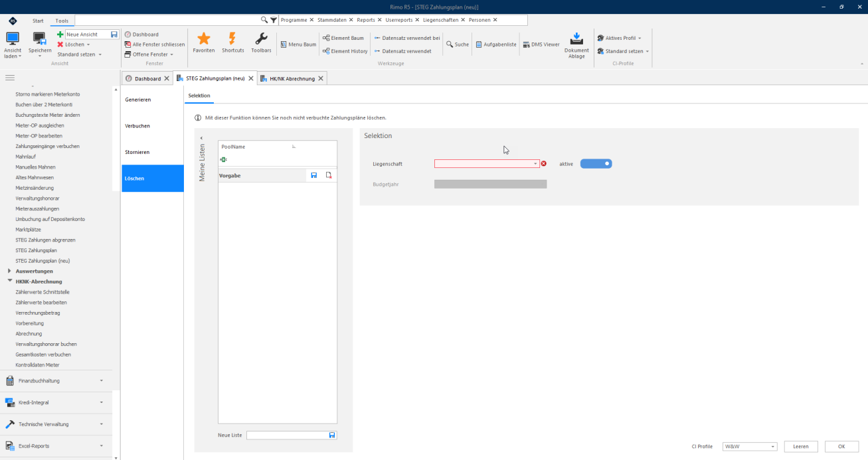Save the Vorgabe list with the disk icon

[x=314, y=175]
